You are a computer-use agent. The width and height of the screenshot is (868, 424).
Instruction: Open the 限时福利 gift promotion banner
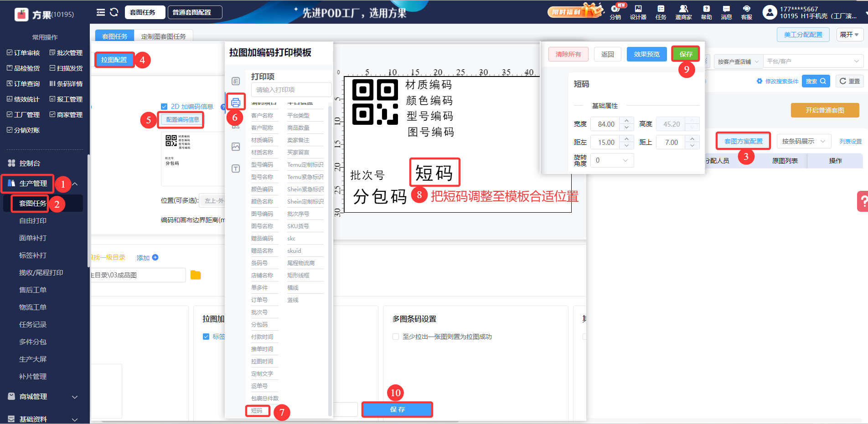tap(575, 11)
